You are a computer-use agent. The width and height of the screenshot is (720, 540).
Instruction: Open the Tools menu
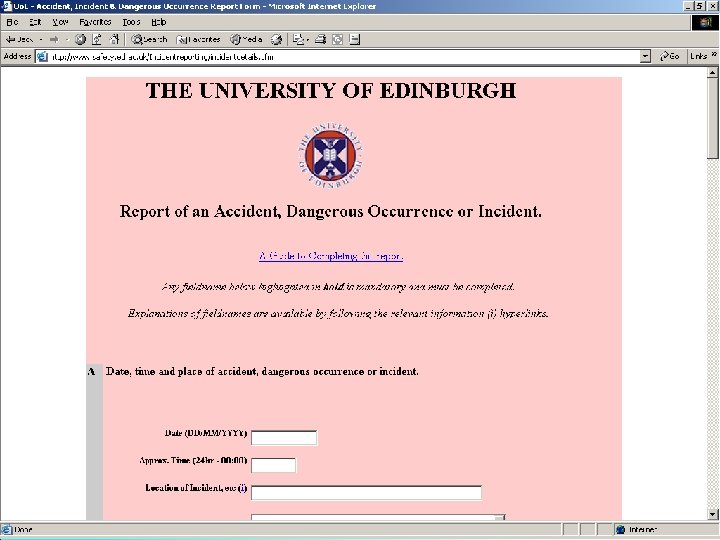click(x=131, y=22)
